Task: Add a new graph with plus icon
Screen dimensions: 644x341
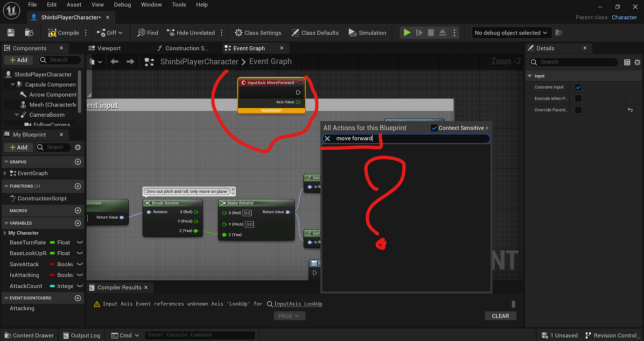Action: coord(78,162)
